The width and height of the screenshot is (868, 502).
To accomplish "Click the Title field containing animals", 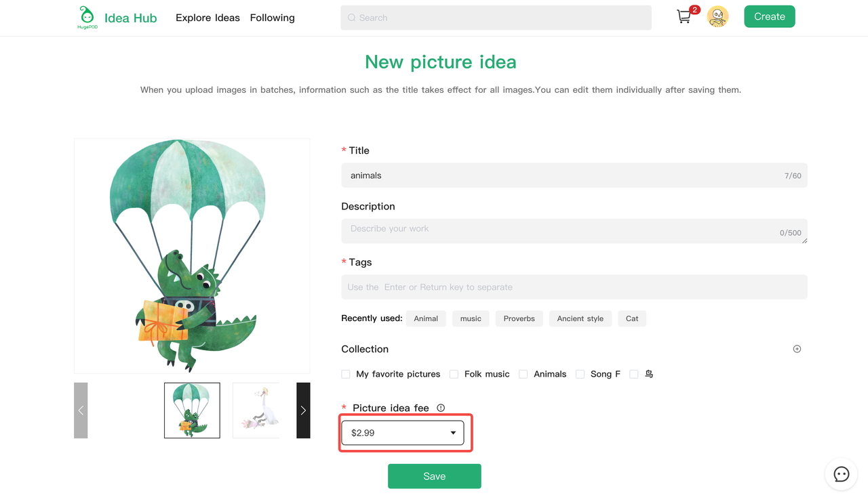I will 574,175.
